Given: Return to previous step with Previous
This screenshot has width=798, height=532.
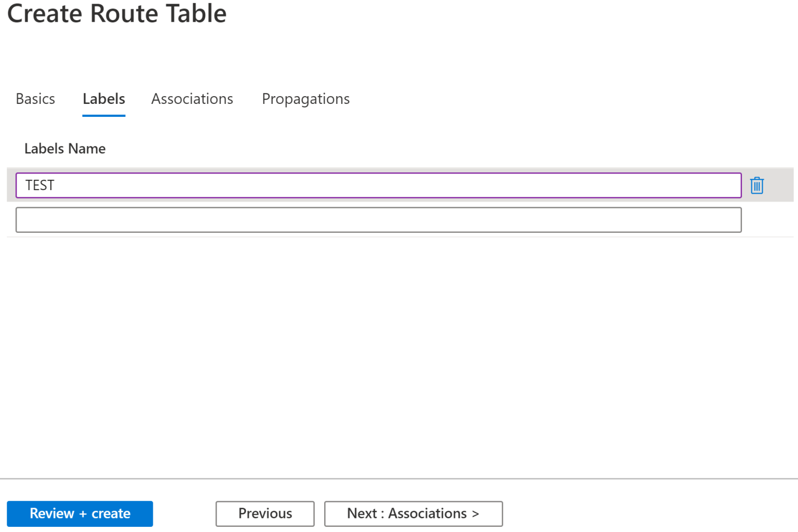Looking at the screenshot, I should tap(265, 513).
